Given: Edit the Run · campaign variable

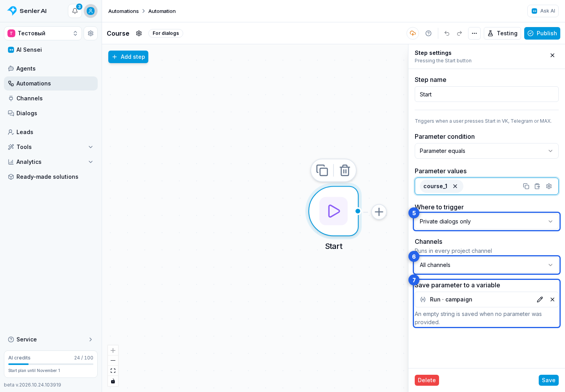Looking at the screenshot, I should 540,299.
